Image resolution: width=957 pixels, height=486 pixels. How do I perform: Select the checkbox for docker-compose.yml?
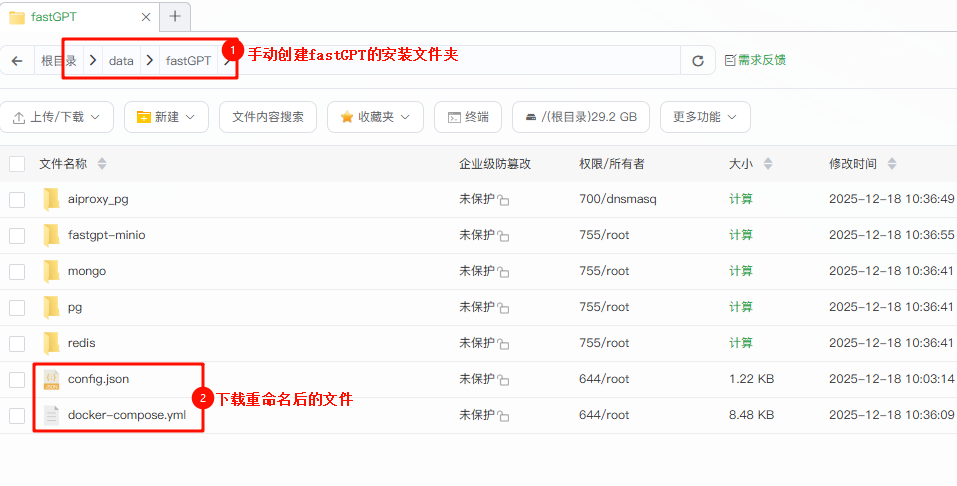tap(17, 415)
